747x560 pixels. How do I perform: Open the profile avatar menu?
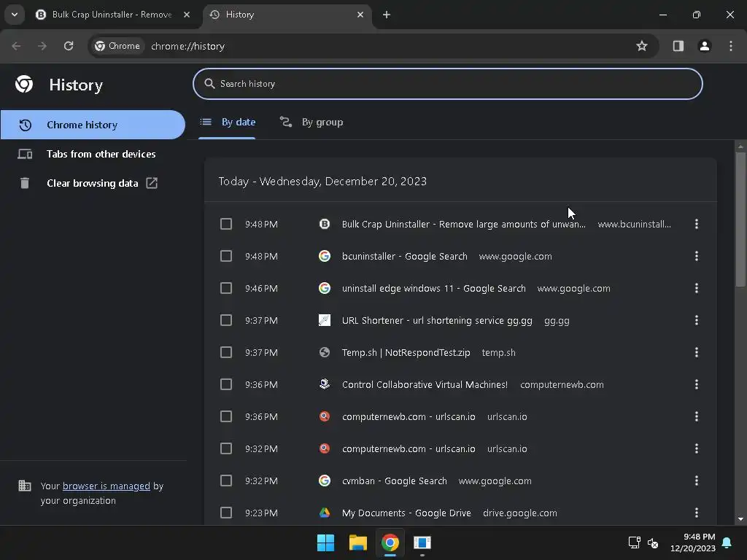coord(705,46)
